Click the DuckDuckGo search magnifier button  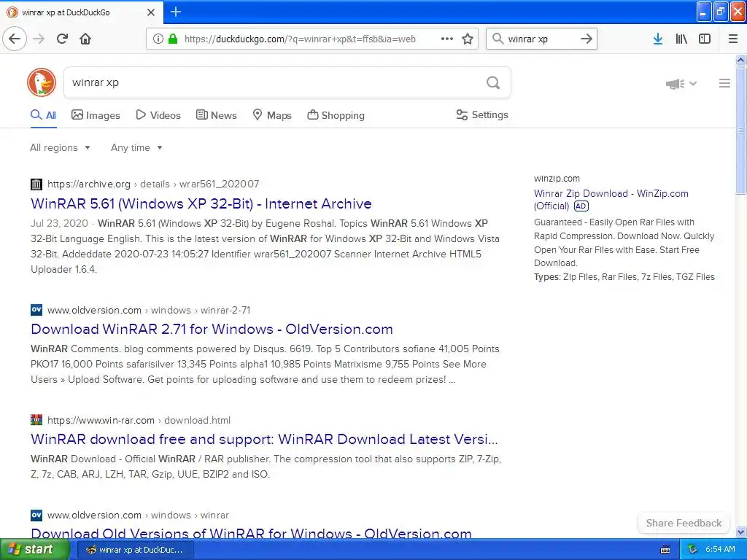tap(493, 83)
